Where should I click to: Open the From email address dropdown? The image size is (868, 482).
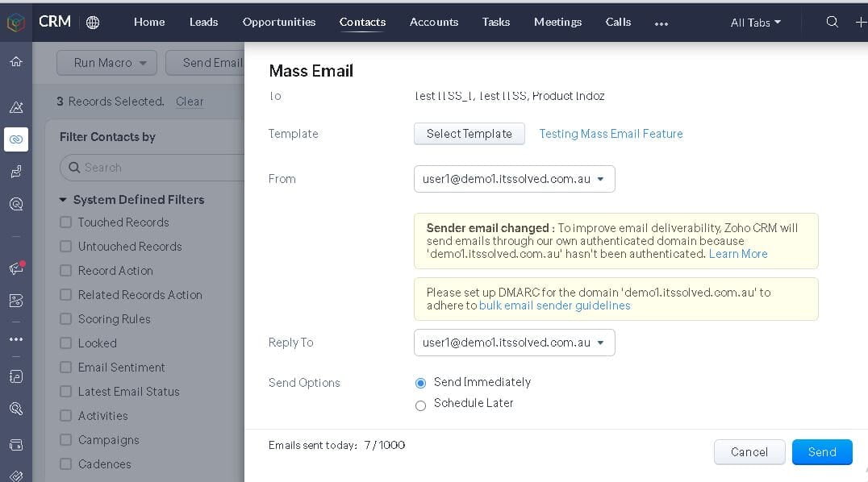[514, 178]
